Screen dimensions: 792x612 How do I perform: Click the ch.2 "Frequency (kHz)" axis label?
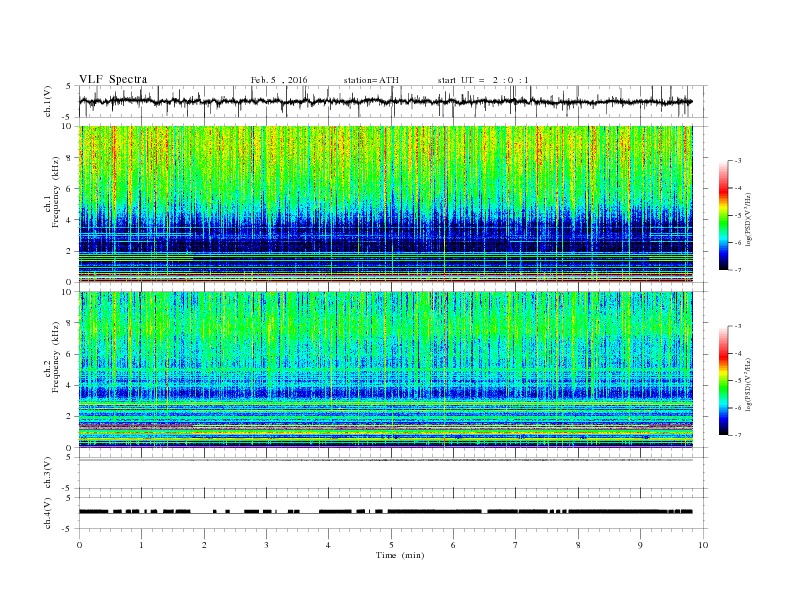[x=56, y=356]
